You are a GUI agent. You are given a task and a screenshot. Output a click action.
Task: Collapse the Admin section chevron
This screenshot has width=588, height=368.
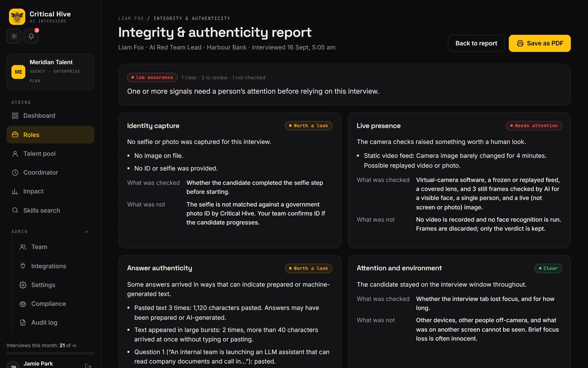pos(86,232)
